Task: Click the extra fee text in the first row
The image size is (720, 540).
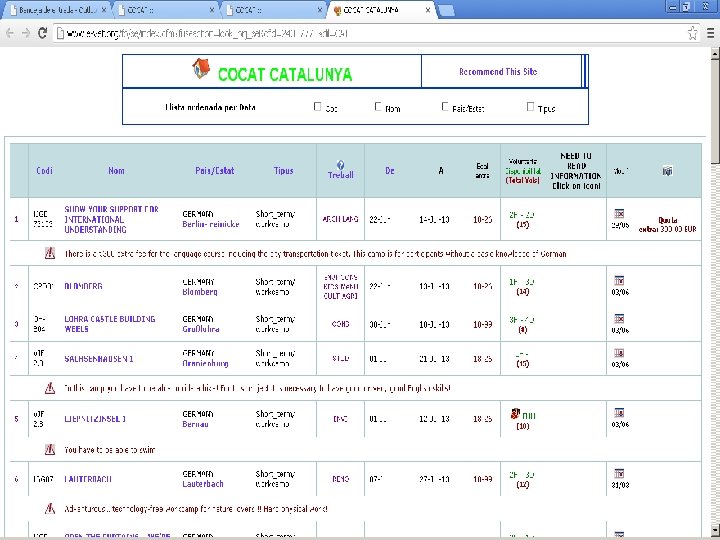Action: pos(667,225)
